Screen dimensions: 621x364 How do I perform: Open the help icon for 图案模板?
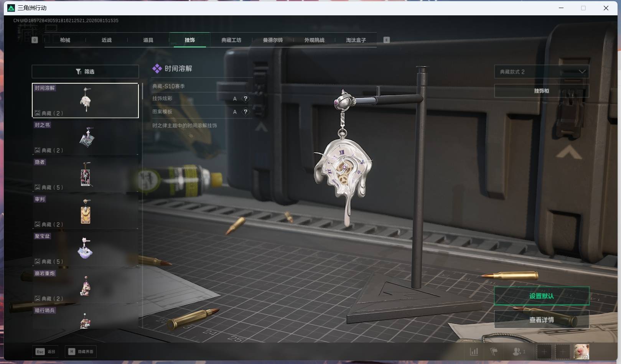[x=245, y=112]
